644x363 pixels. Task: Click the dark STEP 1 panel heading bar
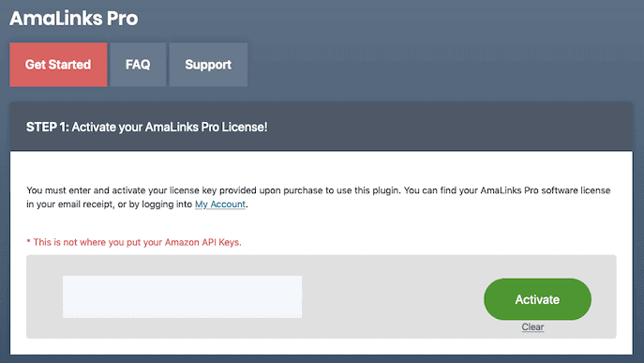322,127
